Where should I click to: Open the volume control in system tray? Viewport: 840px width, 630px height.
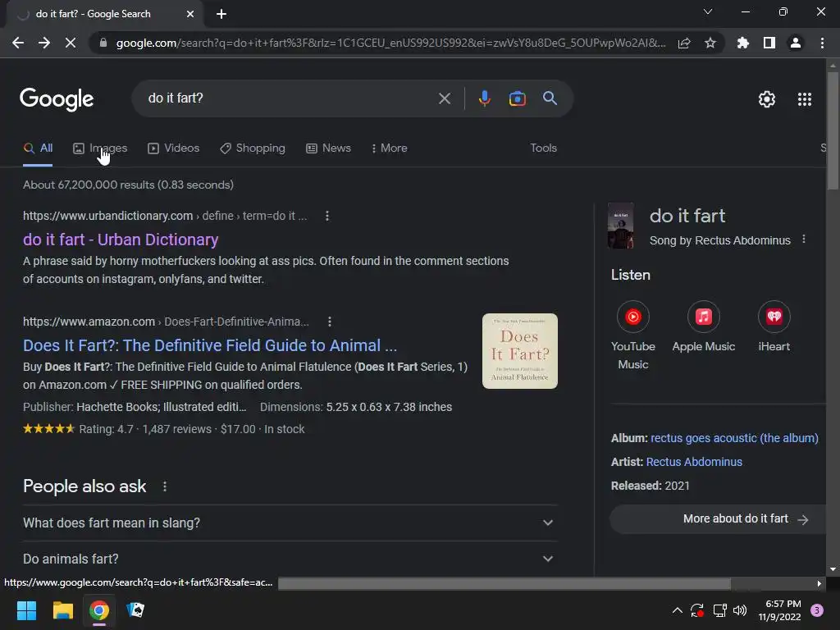coord(740,610)
